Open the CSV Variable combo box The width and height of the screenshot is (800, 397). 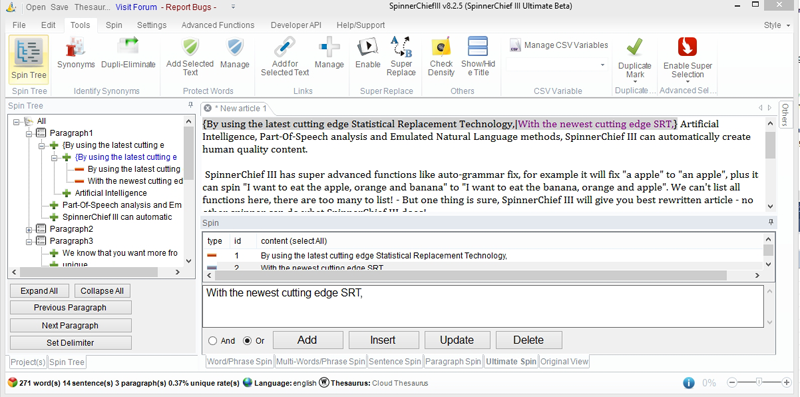(x=557, y=65)
